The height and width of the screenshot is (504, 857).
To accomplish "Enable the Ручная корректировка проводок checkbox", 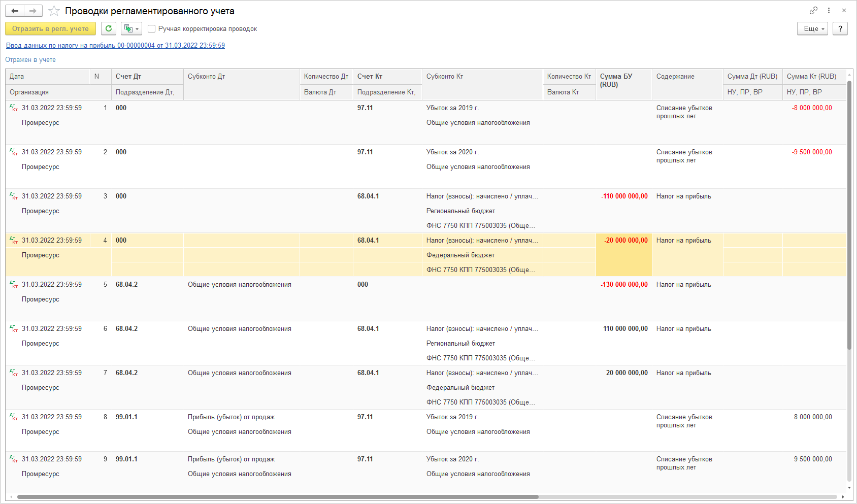I will tap(151, 29).
